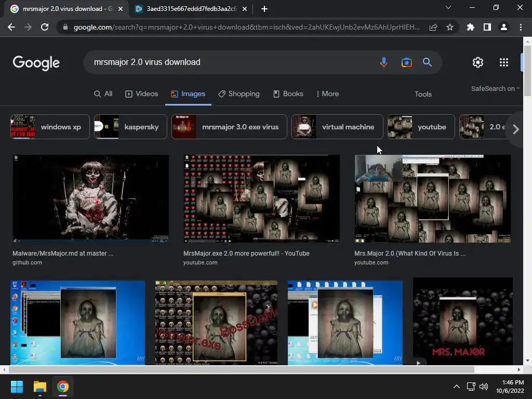Go to Google homepage via logo
This screenshot has height=399, width=532.
click(36, 63)
